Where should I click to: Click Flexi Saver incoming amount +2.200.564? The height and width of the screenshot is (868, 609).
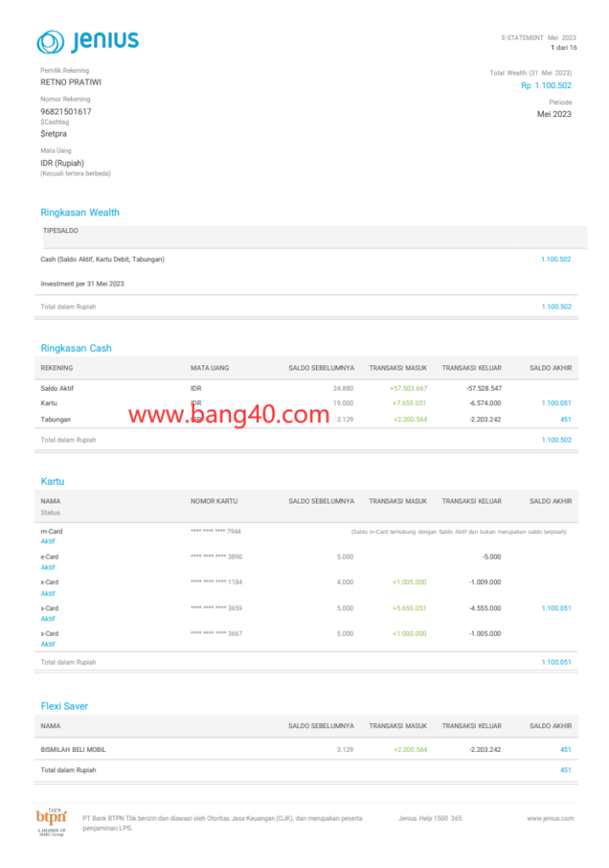point(410,749)
